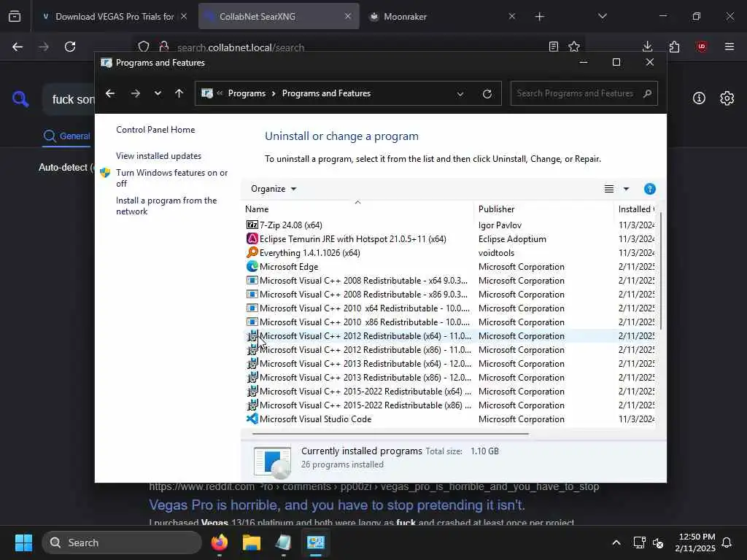Open Firefox from the taskbar
Viewport: 747px width, 560px height.
(x=219, y=542)
